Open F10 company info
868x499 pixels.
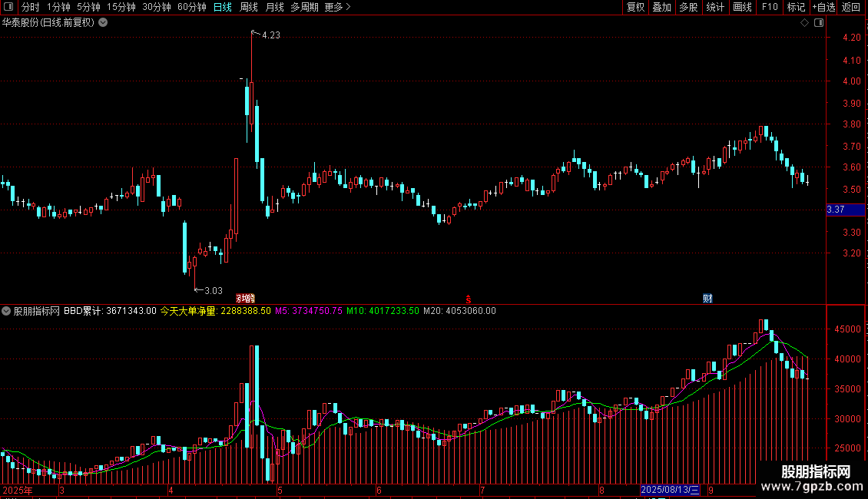[770, 7]
